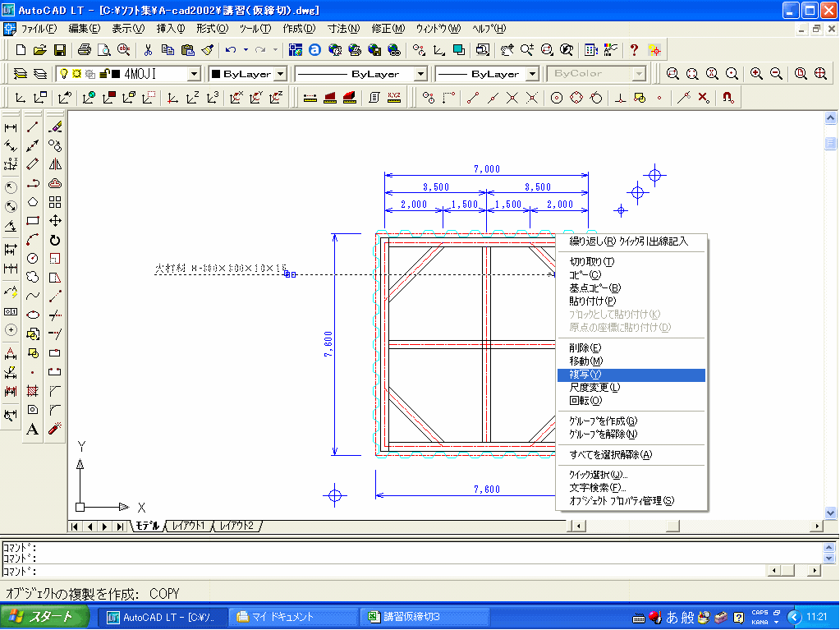Select the Move tool
The image size is (840, 630).
pyautogui.click(x=55, y=221)
